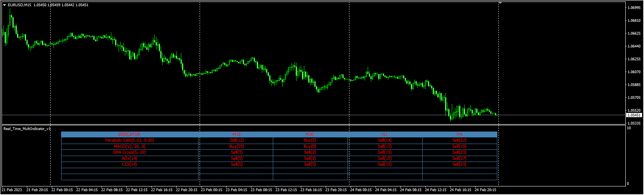
Task: Click the 23 Feb 00:15 time axis label
Action: coord(212,190)
